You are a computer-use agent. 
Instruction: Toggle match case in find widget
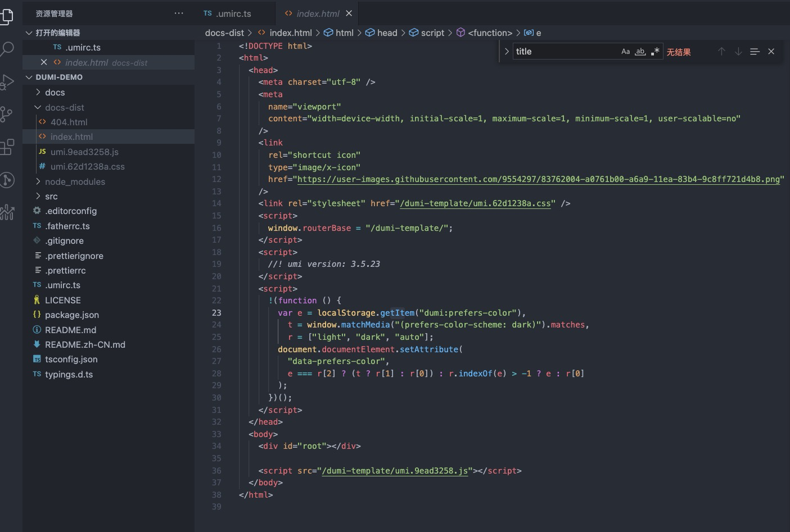point(625,52)
